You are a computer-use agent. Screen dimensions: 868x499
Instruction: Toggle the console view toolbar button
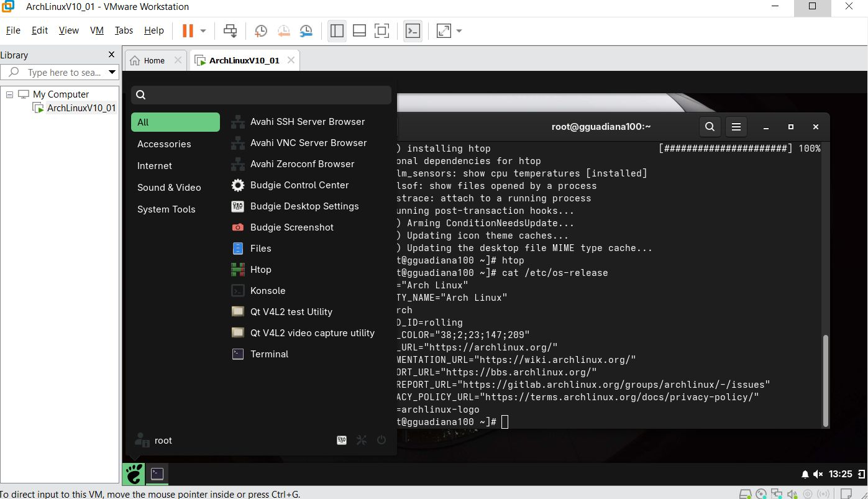[x=413, y=31]
